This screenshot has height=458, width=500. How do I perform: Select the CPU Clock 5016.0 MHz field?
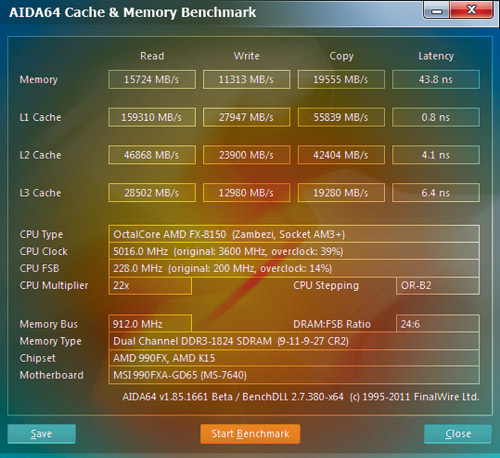tap(294, 251)
